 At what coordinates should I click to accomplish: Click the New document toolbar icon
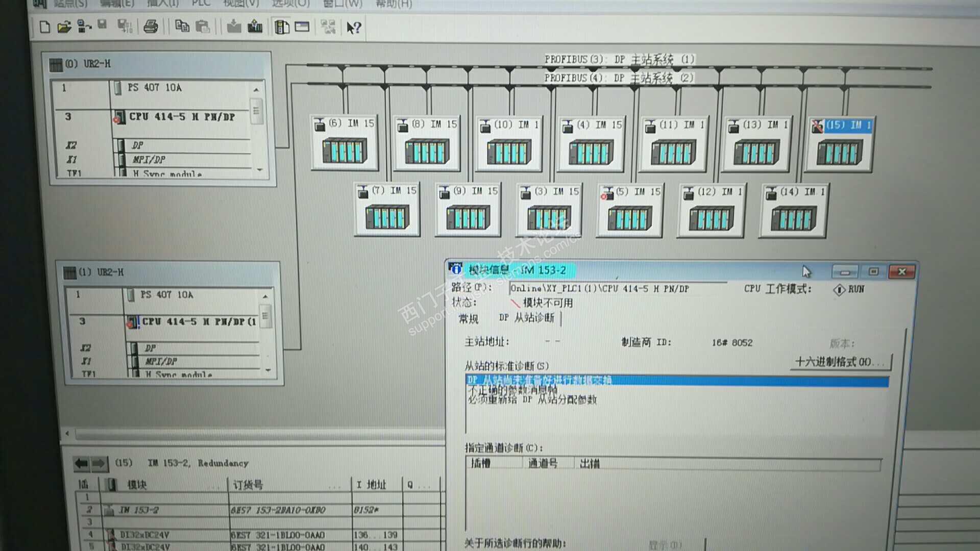coord(45,27)
